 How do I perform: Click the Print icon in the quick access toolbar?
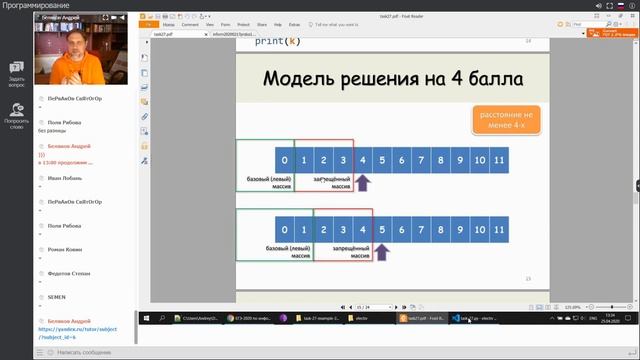tap(165, 16)
